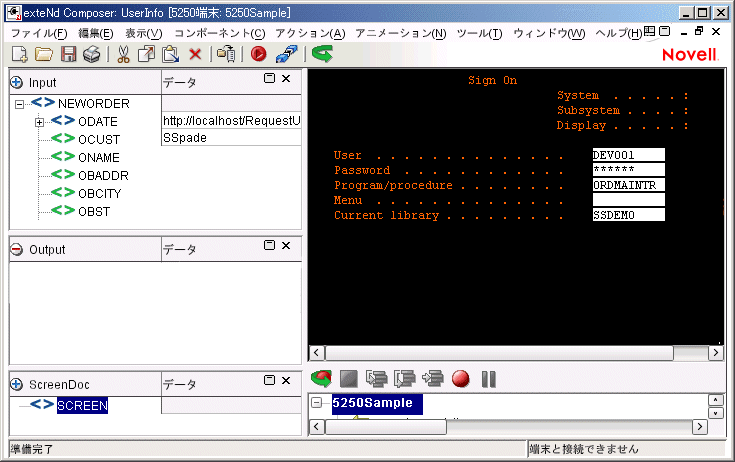
Task: Click the Password field
Action: click(628, 170)
